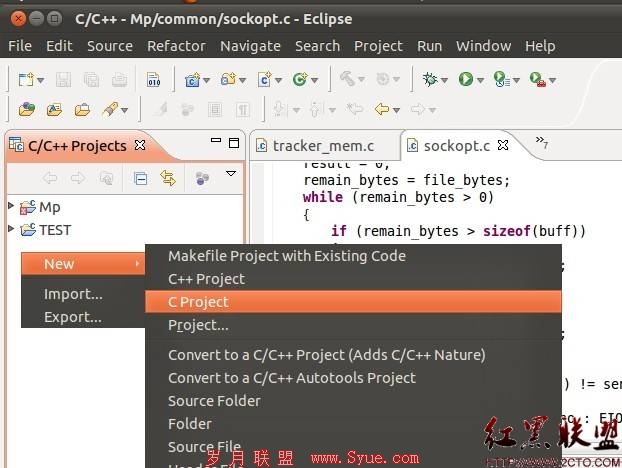Image resolution: width=622 pixels, height=468 pixels.
Task: Switch to the tracker_mem.c tab
Action: pyautogui.click(x=323, y=146)
